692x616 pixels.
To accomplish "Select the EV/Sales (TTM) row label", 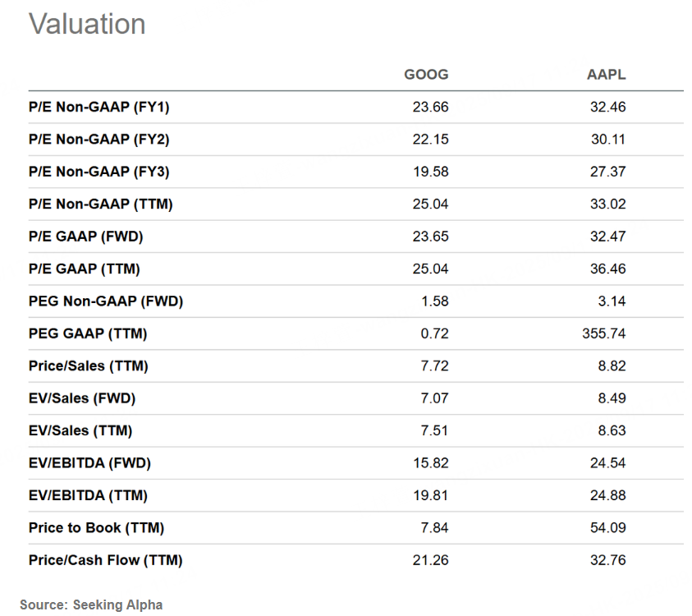I will [x=80, y=430].
